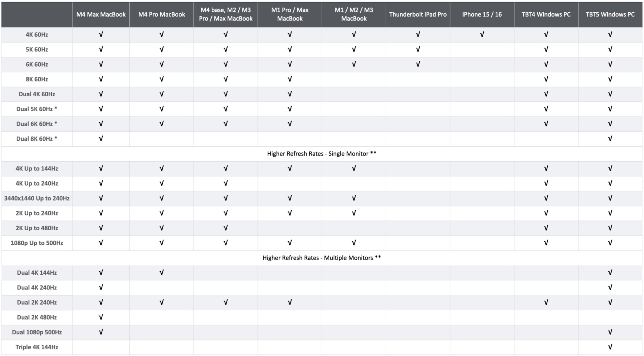Click TBT4 Windows PC checkmark for Dual 2K 240Hz
Image resolution: width=644 pixels, height=356 pixels.
click(546, 302)
